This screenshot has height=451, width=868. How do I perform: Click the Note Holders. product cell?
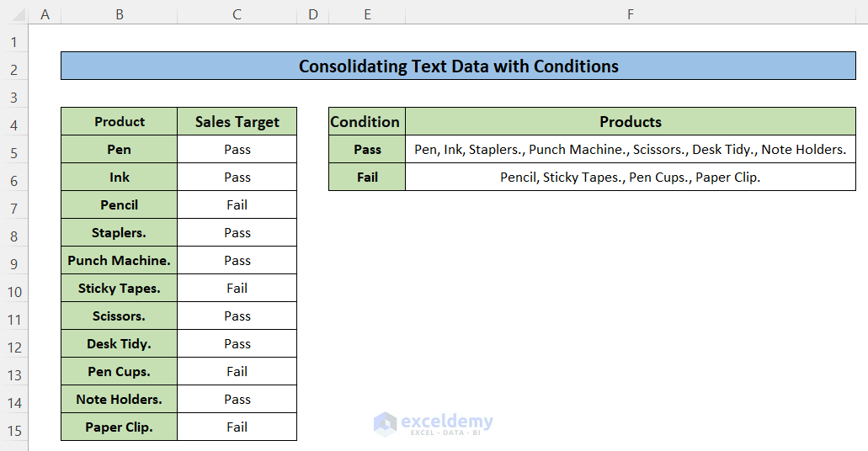[119, 399]
